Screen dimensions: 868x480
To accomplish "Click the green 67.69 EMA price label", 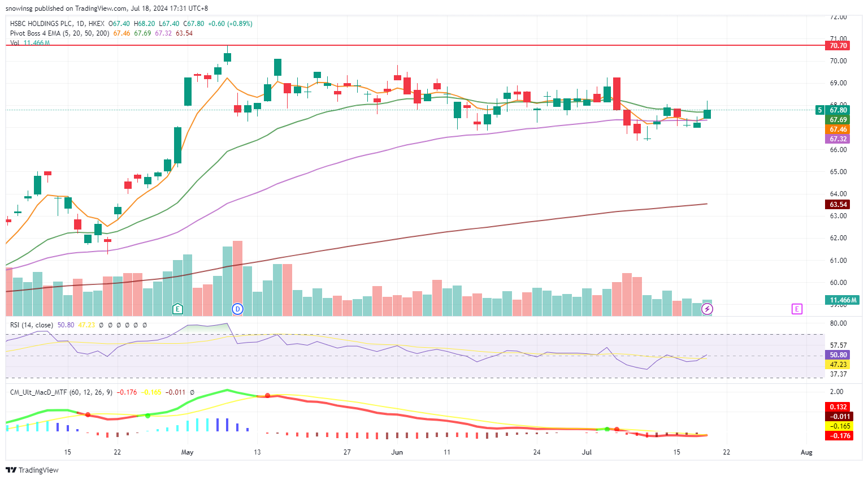I will 837,120.
